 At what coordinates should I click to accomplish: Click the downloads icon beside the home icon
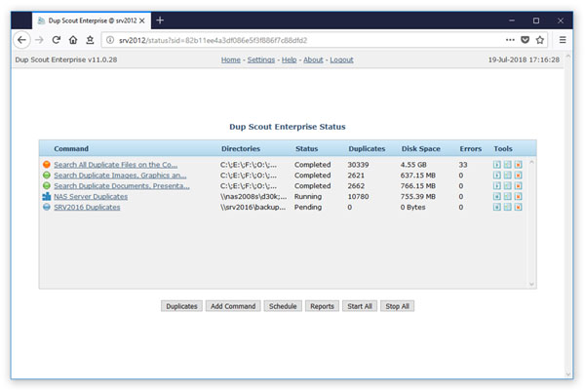pyautogui.click(x=90, y=40)
